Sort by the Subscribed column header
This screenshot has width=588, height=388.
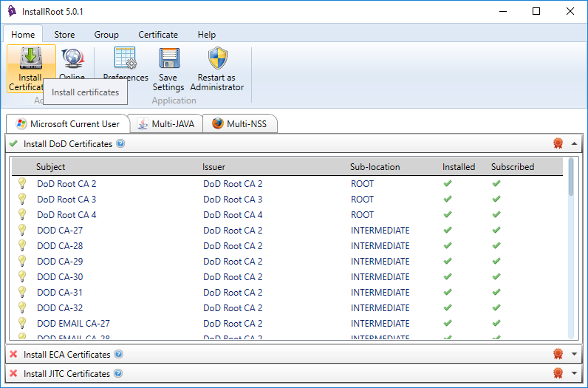click(x=513, y=167)
